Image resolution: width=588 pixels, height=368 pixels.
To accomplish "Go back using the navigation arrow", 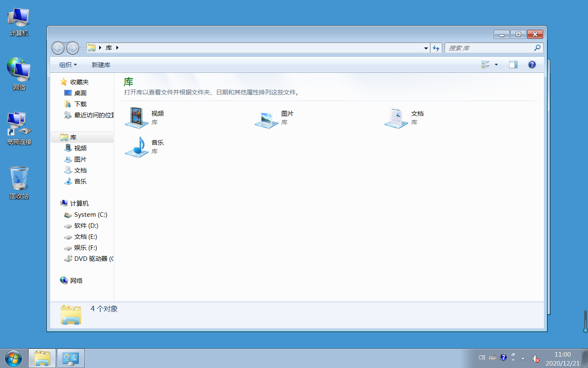I will click(x=58, y=48).
